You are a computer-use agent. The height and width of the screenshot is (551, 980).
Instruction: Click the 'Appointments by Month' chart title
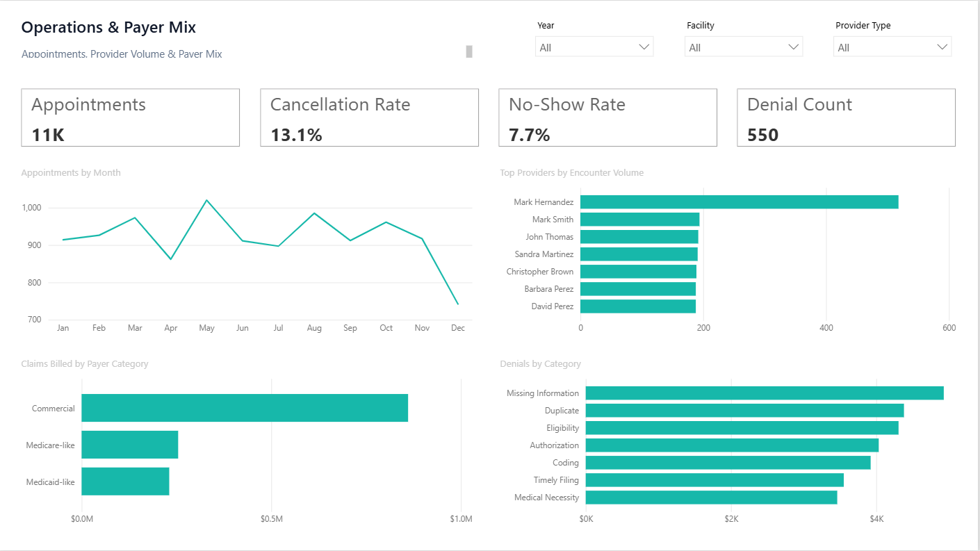click(x=71, y=173)
